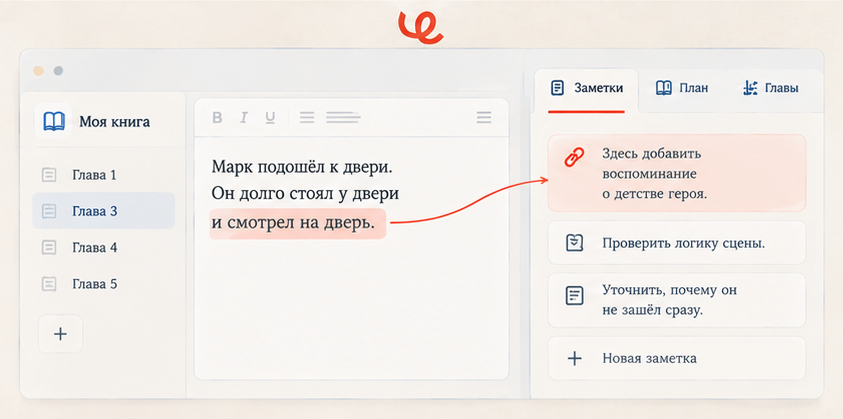Toggle italic formatting in the editor toolbar
843x419 pixels.
click(x=244, y=117)
